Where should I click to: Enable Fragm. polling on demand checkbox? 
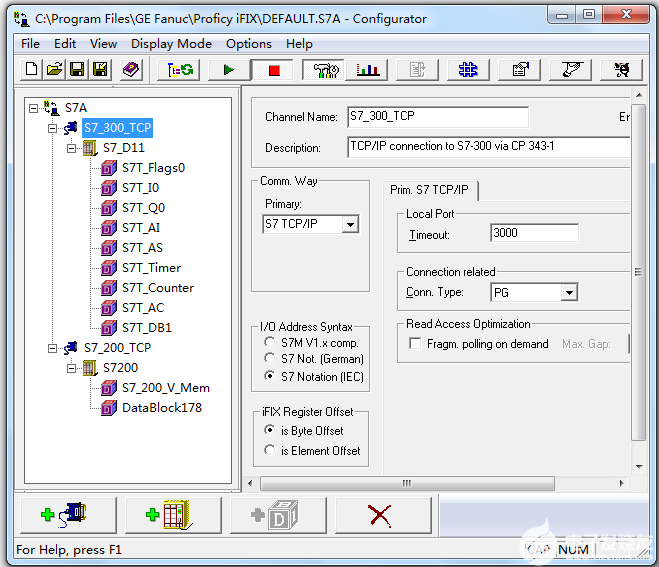point(415,343)
